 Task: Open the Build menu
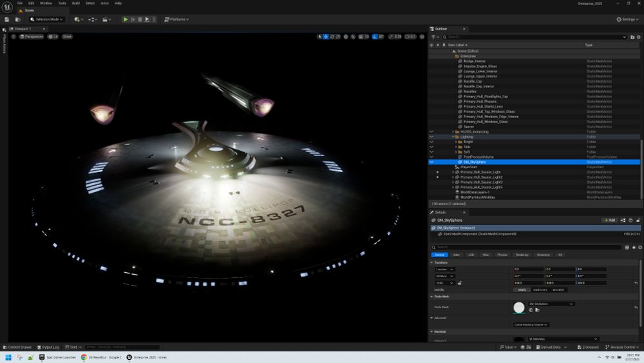pos(76,3)
